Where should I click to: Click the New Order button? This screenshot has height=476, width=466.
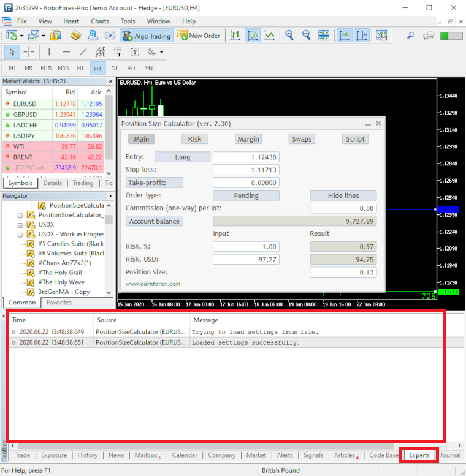pyautogui.click(x=199, y=36)
